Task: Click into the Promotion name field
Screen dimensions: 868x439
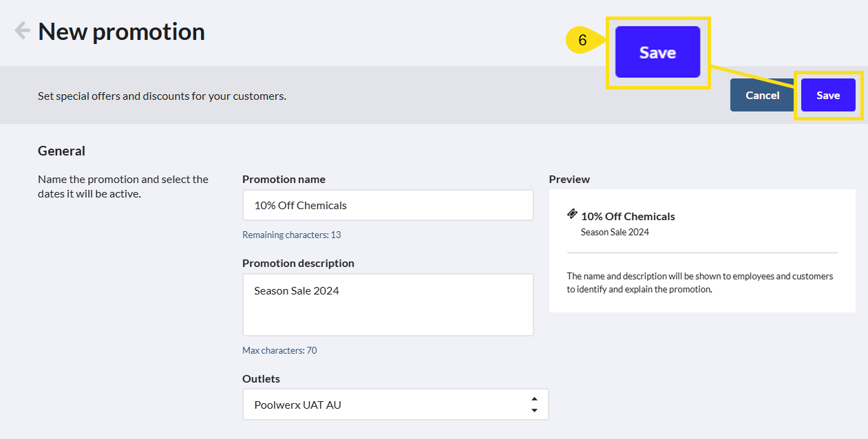Action: [388, 205]
